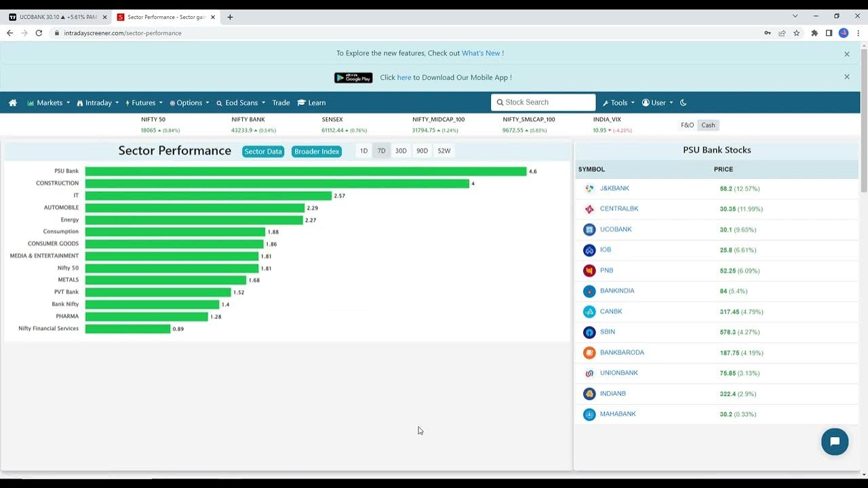
Task: Open the UNIONBANK stock link
Action: click(x=619, y=373)
